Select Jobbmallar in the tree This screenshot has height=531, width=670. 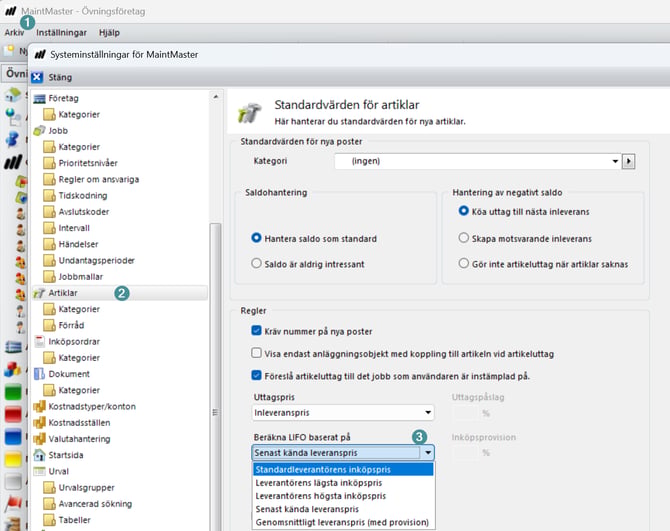point(81,277)
